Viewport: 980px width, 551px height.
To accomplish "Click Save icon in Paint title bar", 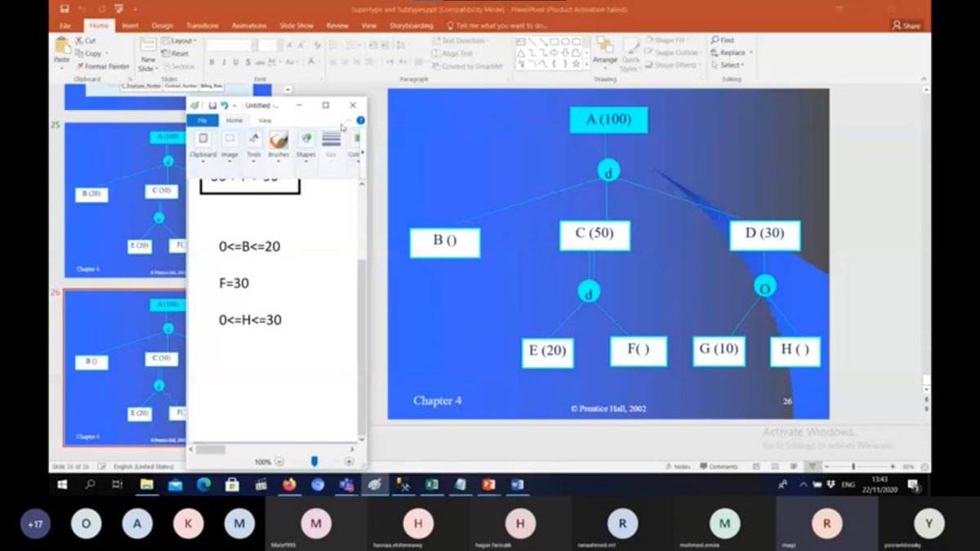I will coord(212,105).
